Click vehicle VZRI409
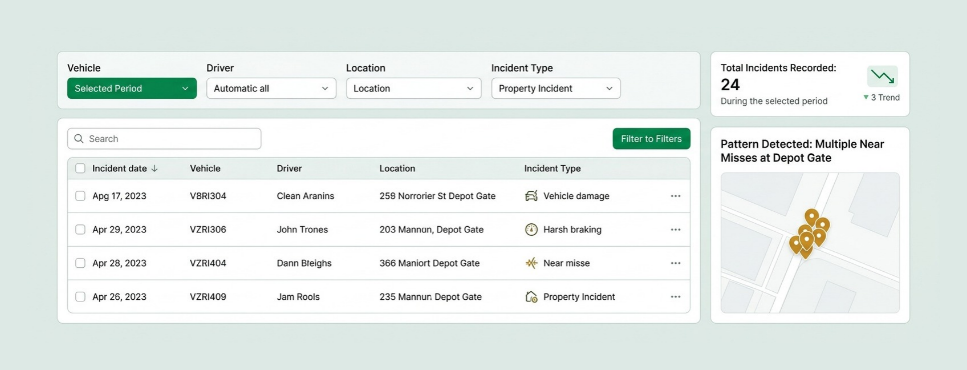Viewport: 967px width, 370px height. tap(208, 297)
